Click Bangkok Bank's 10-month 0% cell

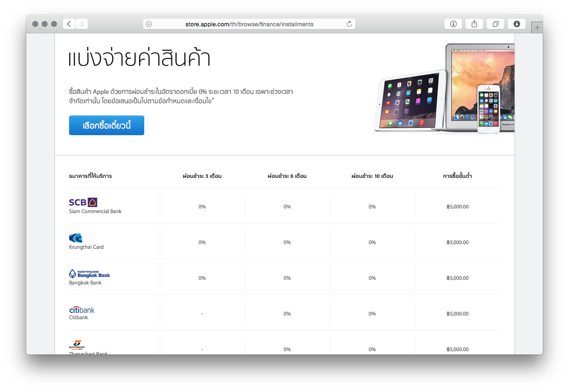click(372, 278)
